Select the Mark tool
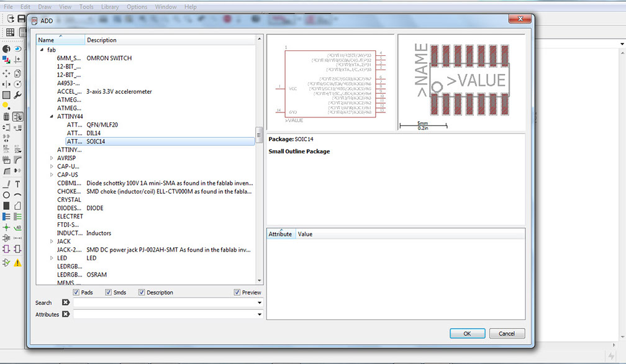Viewport: 626px width, 364px height. (x=17, y=60)
